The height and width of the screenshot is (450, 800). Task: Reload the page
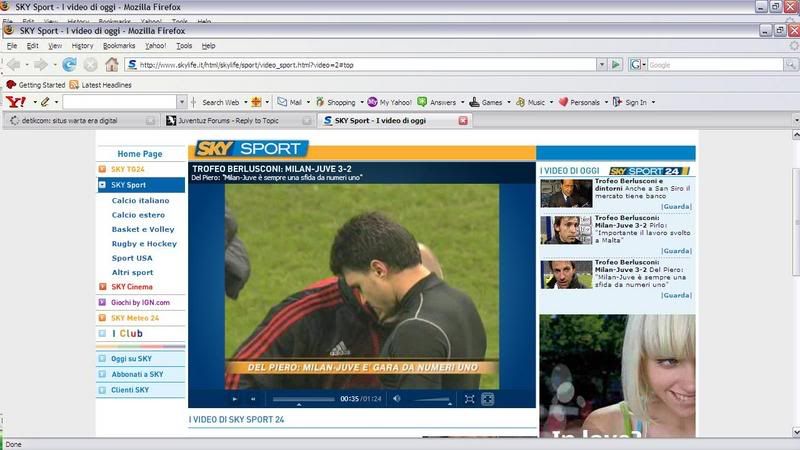pos(69,65)
